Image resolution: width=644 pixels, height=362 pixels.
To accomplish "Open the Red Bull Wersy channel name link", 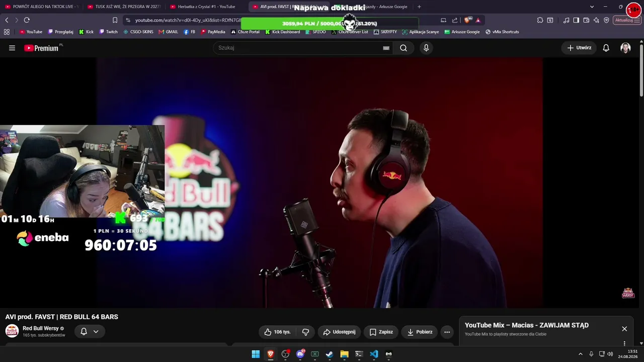I will click(41, 328).
